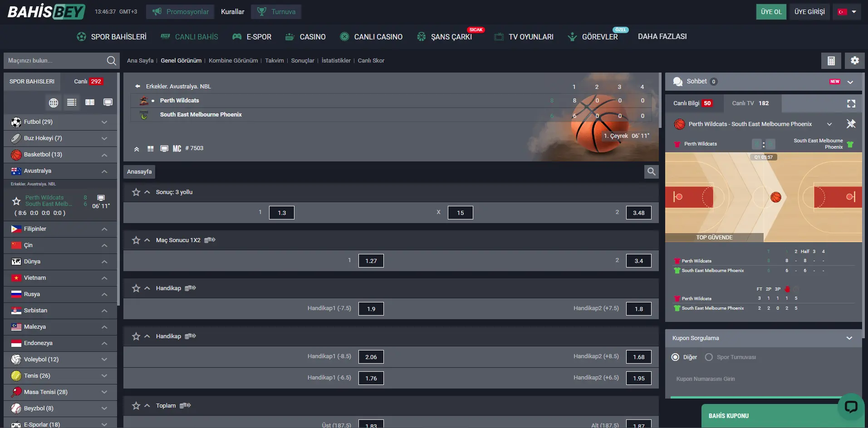Open the Promosyonlar button
The image size is (868, 428).
[181, 12]
